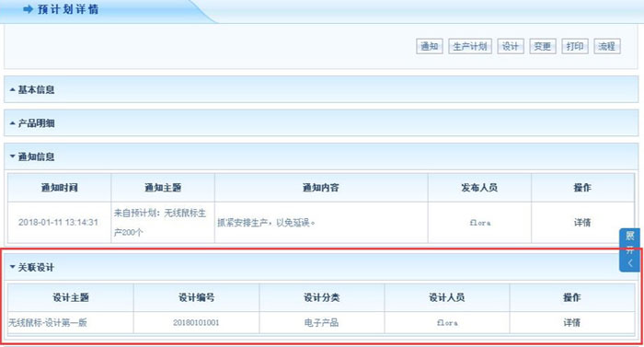Viewport: 644px width, 347px height.
Task: Open 详情 link in notification row
Action: 582,223
